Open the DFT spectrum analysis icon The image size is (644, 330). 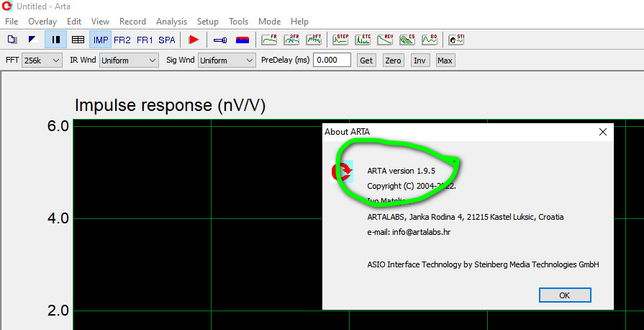pyautogui.click(x=314, y=40)
